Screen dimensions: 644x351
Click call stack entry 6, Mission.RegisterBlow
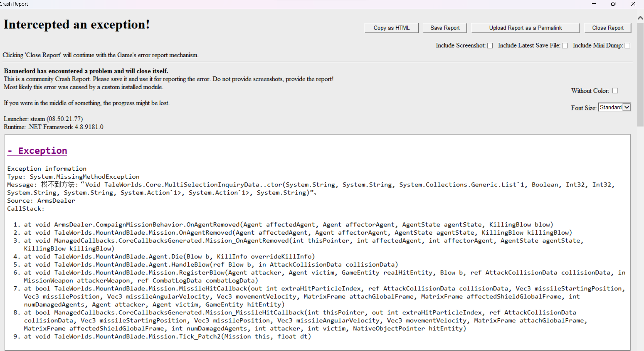325,277
